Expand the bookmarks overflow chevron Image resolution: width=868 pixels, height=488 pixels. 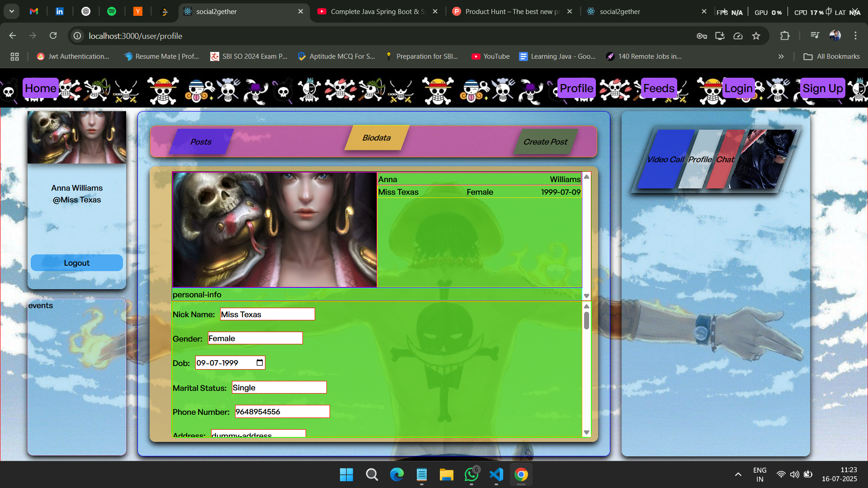(x=781, y=56)
